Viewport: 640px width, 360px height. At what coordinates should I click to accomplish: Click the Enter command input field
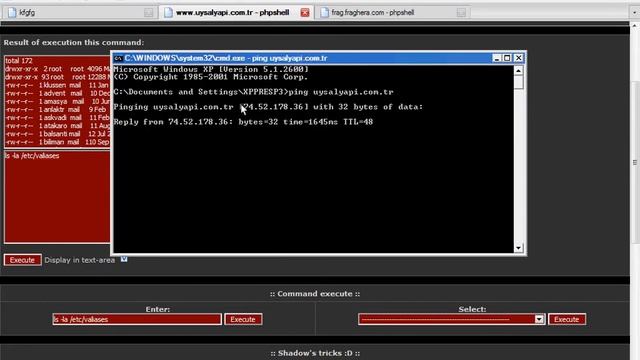[137, 319]
